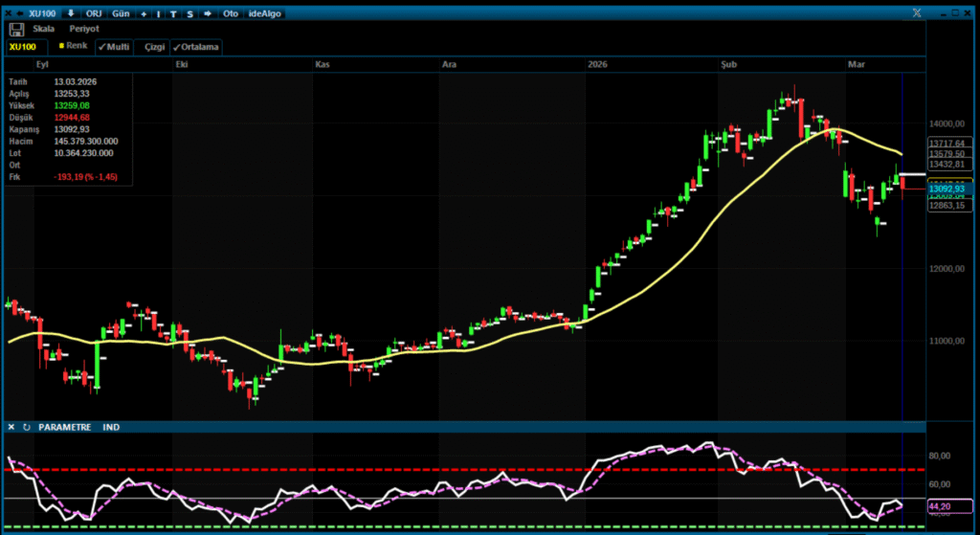Toggle the Multi checkbox
Viewport: 980px width, 535px height.
tap(114, 46)
